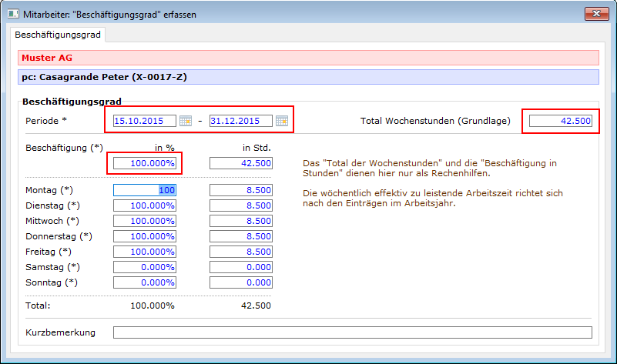This screenshot has width=617, height=364.
Task: Focus Freitag hours field
Action: (x=240, y=252)
